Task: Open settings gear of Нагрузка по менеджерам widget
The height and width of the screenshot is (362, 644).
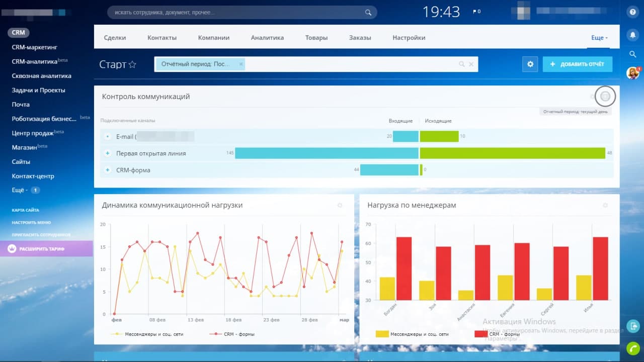Action: [x=605, y=205]
